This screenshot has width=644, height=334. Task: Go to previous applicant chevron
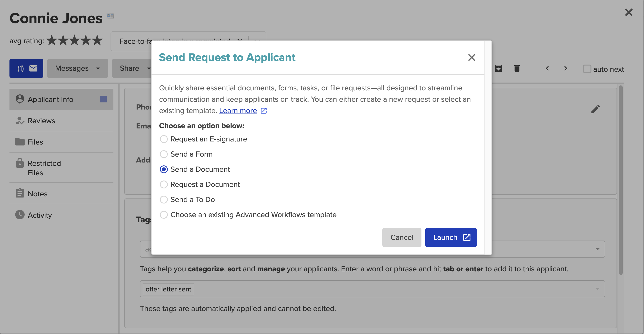[x=547, y=68]
